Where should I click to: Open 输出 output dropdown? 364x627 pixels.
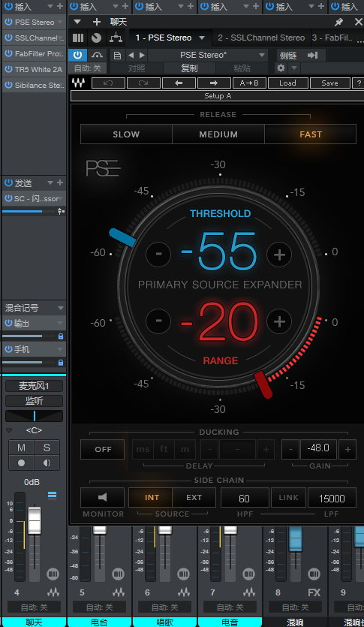pos(61,323)
